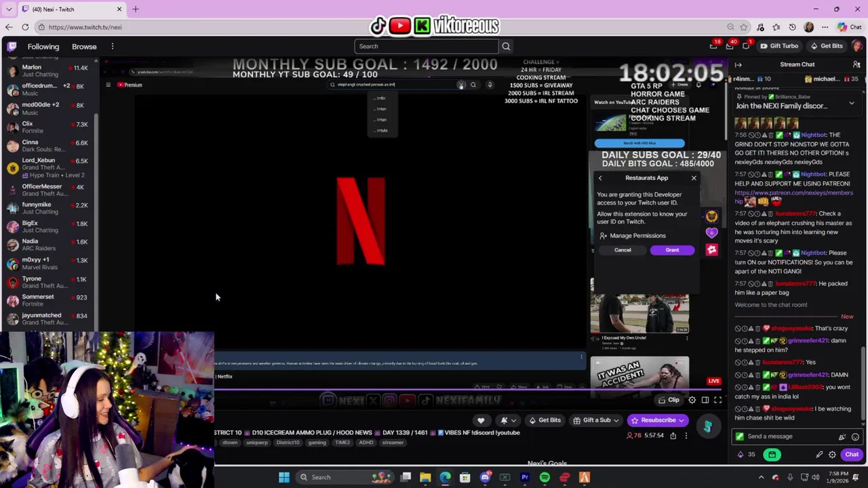
Task: Open Clix's Fortnite channel in sidebar
Action: [47, 127]
